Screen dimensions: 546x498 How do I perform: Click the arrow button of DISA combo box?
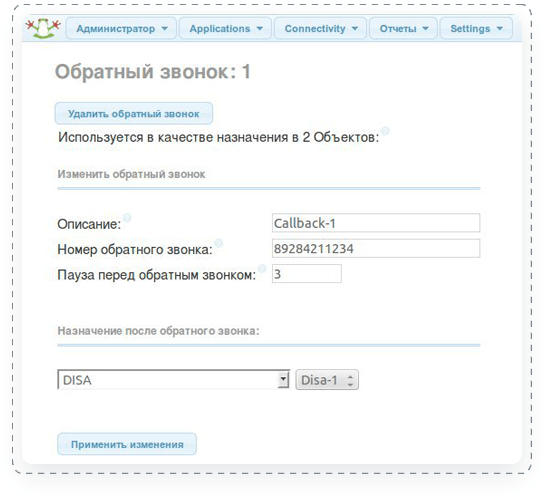pos(283,380)
